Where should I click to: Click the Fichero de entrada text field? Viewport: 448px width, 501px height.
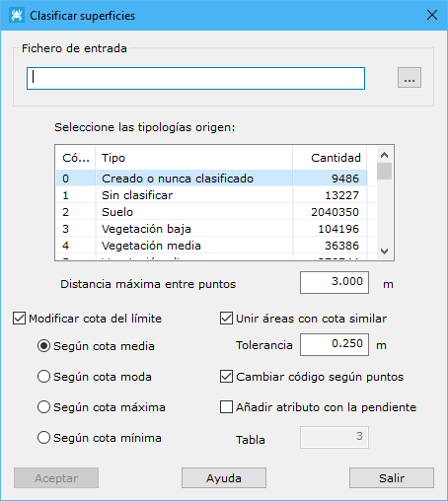coord(195,78)
